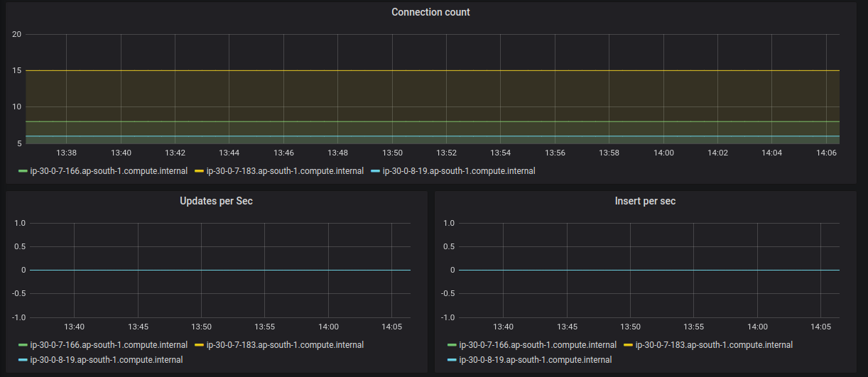Click yellow color swatch in Connection count legend

coord(200,171)
